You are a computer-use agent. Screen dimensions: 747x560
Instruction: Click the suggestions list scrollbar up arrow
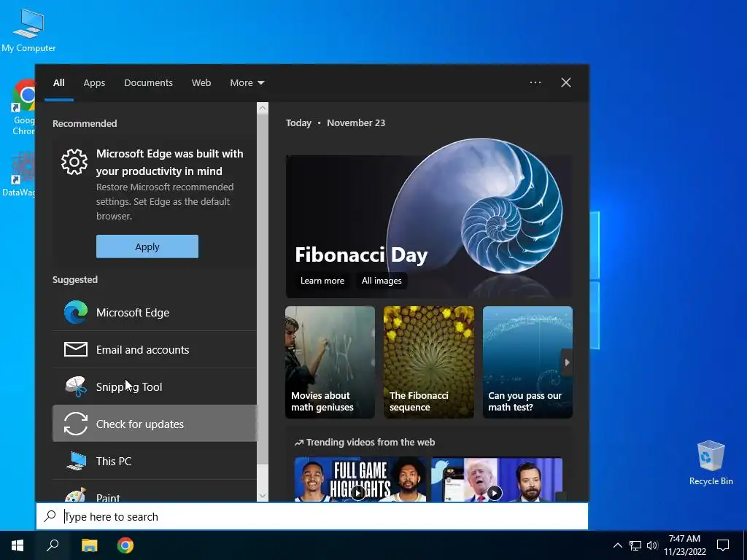(263, 108)
